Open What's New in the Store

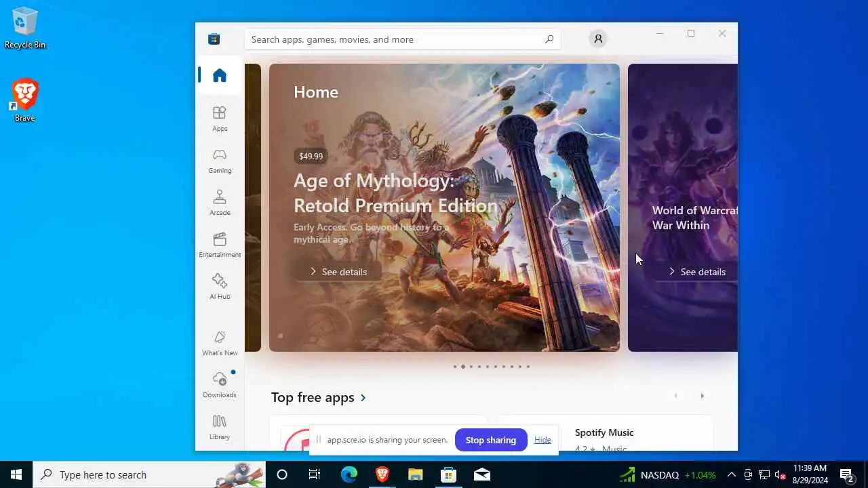[220, 343]
